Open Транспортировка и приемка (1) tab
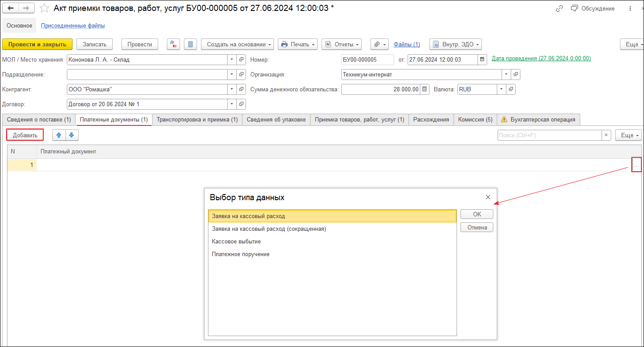 pos(197,119)
